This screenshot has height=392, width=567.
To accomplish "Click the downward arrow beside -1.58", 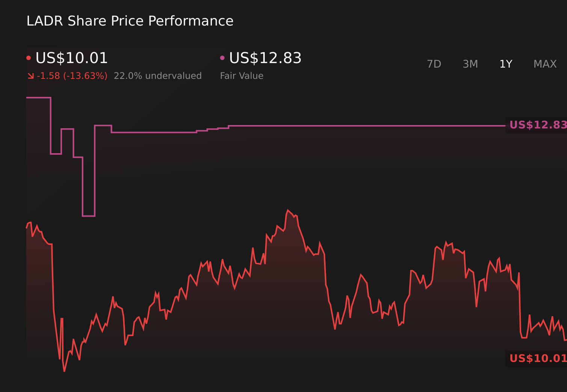I will coord(31,76).
